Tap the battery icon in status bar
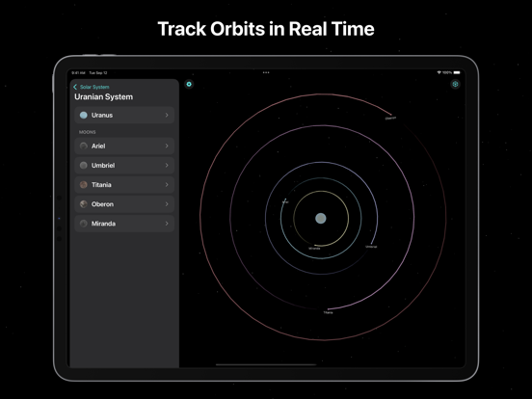 coord(457,72)
